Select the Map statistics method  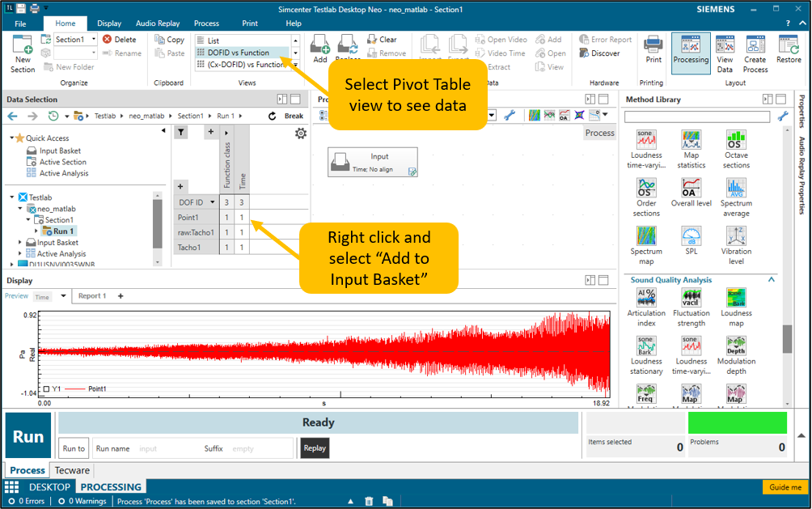(x=691, y=149)
